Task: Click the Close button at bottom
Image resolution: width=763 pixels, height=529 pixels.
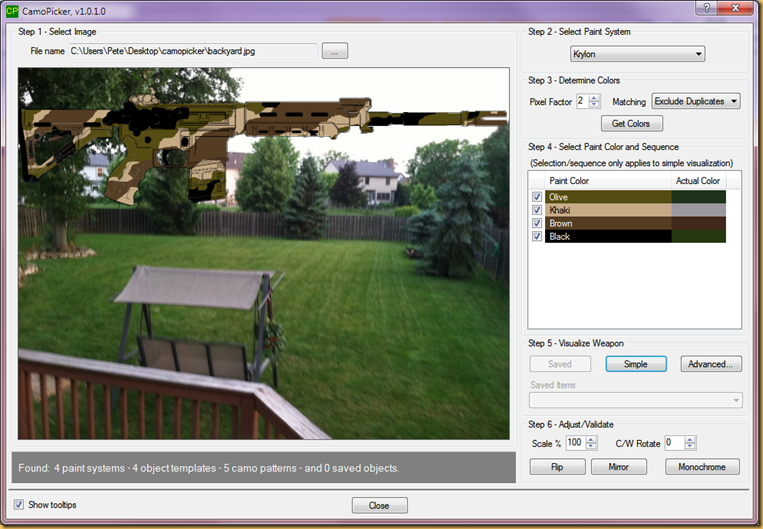Action: pyautogui.click(x=380, y=506)
